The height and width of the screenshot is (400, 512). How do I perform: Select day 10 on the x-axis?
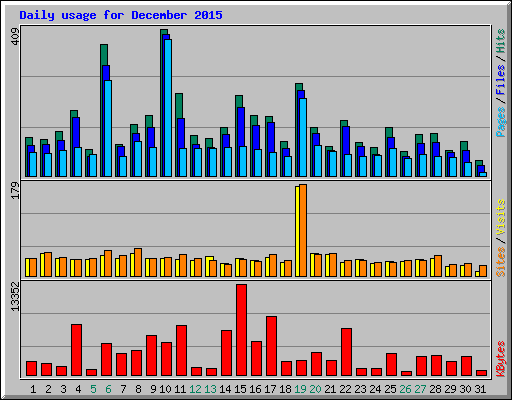point(165,389)
